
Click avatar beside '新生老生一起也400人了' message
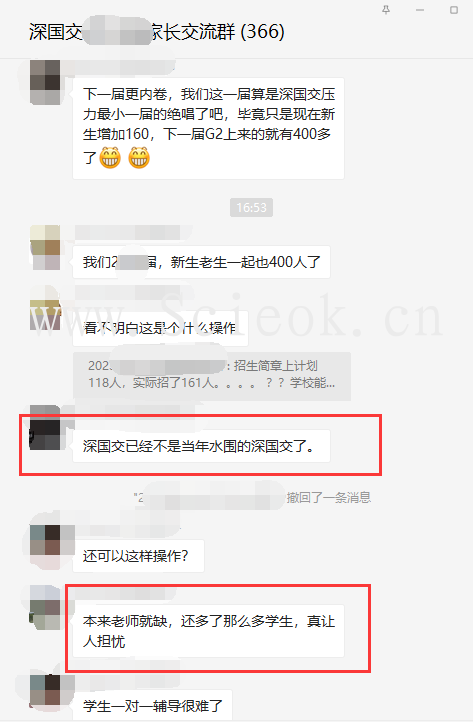(45, 247)
